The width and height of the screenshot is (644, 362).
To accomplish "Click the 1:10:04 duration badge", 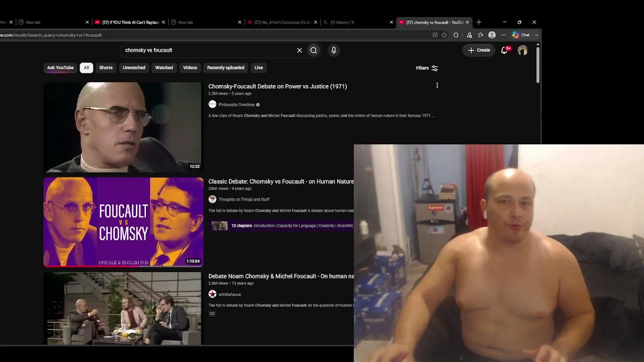I will coord(193,261).
